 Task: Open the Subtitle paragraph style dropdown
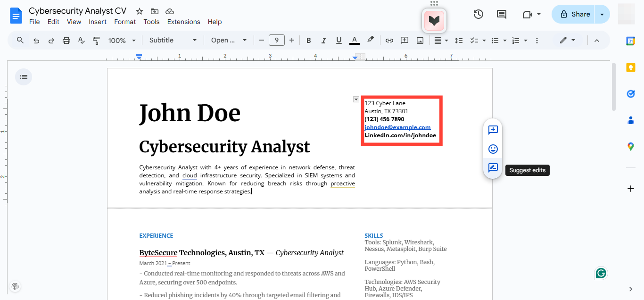[173, 41]
